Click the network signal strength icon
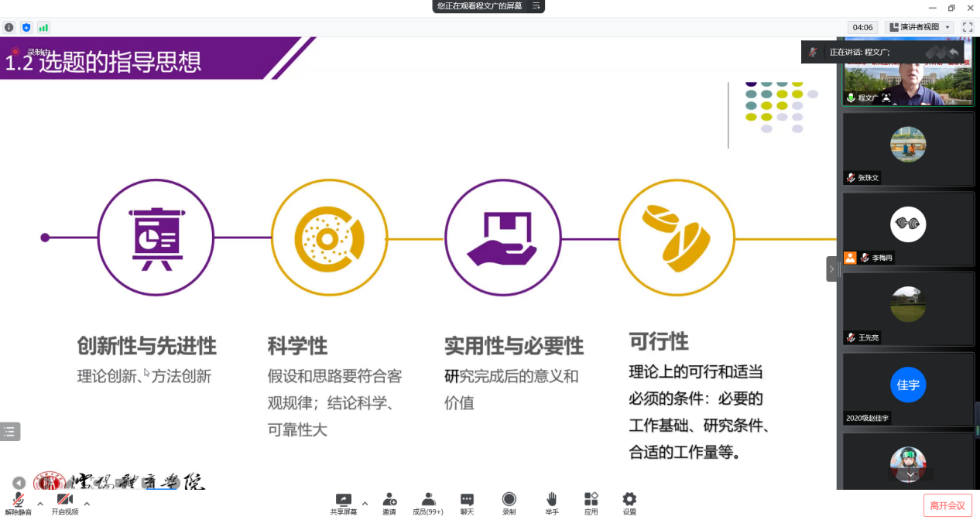 [x=43, y=27]
